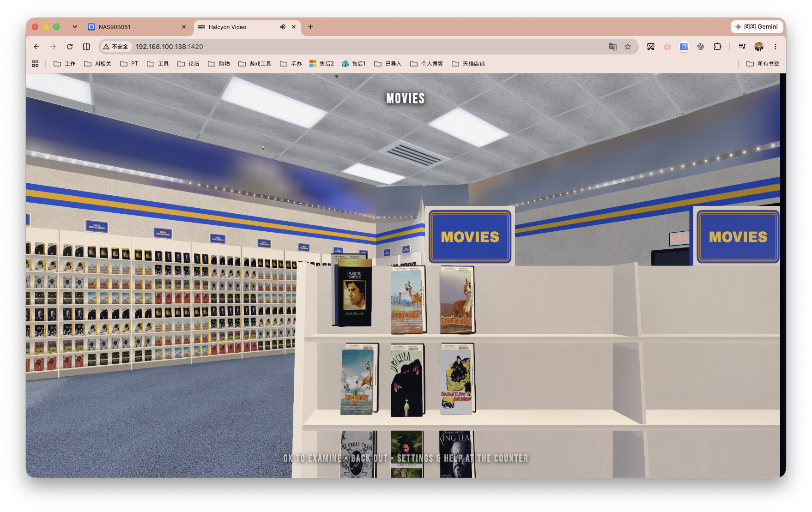The height and width of the screenshot is (512, 812).
Task: Open the Extensions puzzle menu
Action: pyautogui.click(x=717, y=47)
